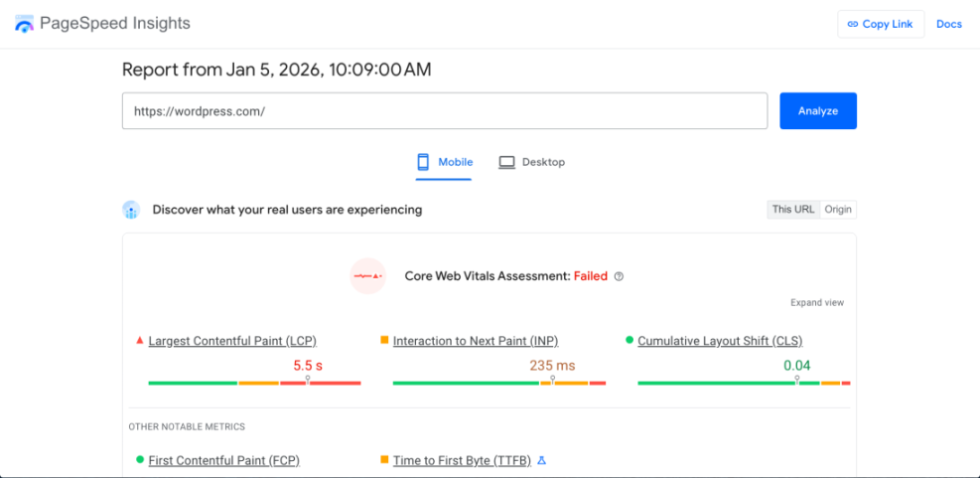Click the URL input field with wordpress.com

tap(445, 110)
